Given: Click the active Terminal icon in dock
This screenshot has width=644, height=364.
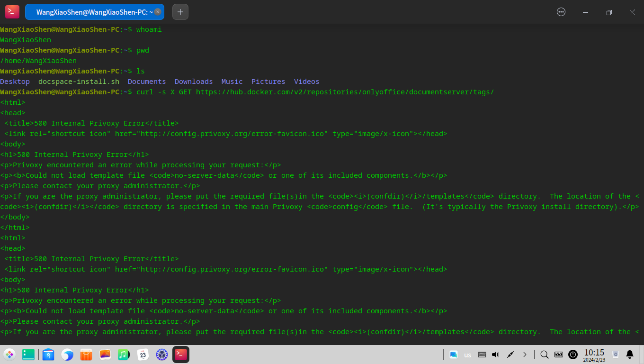Looking at the screenshot, I should pyautogui.click(x=181, y=355).
